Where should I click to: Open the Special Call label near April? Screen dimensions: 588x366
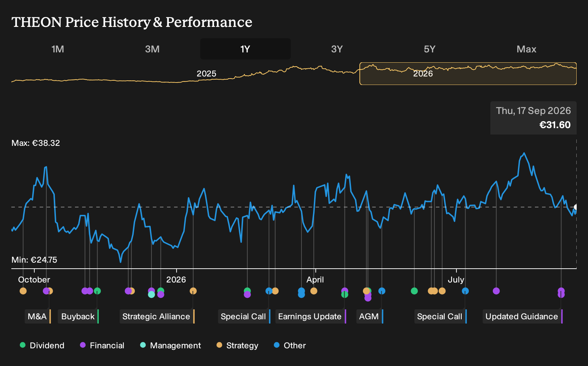pos(244,316)
